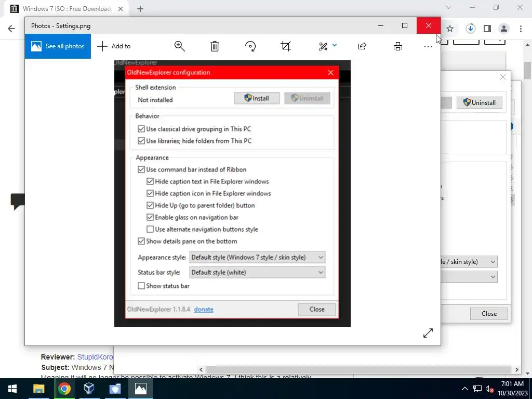Toggle Hide Up button checkbox in picture

pos(150,205)
